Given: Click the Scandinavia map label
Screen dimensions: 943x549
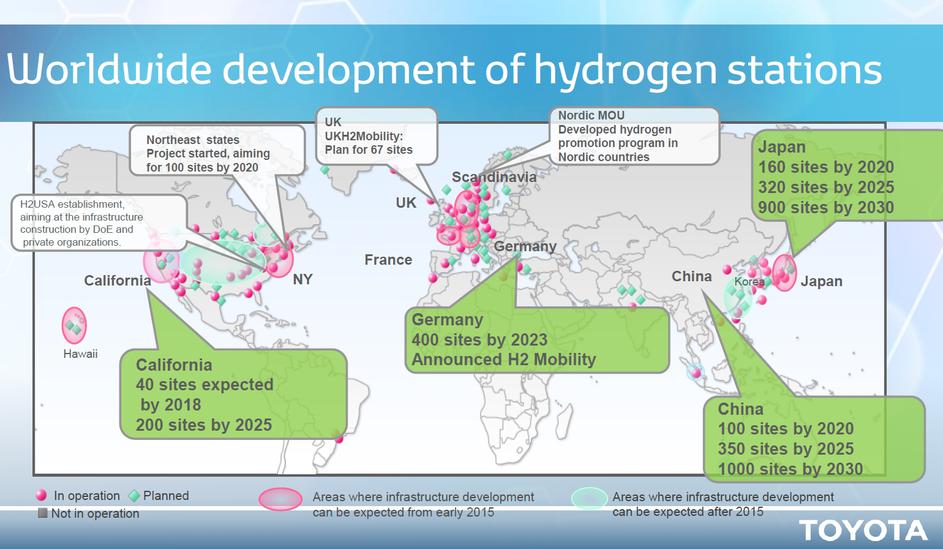Looking at the screenshot, I should point(494,177).
